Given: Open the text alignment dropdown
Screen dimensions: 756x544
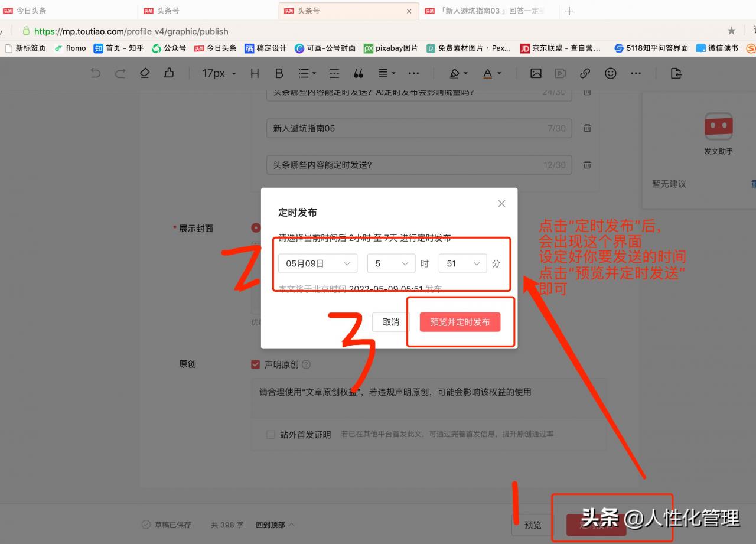Looking at the screenshot, I should 387,73.
